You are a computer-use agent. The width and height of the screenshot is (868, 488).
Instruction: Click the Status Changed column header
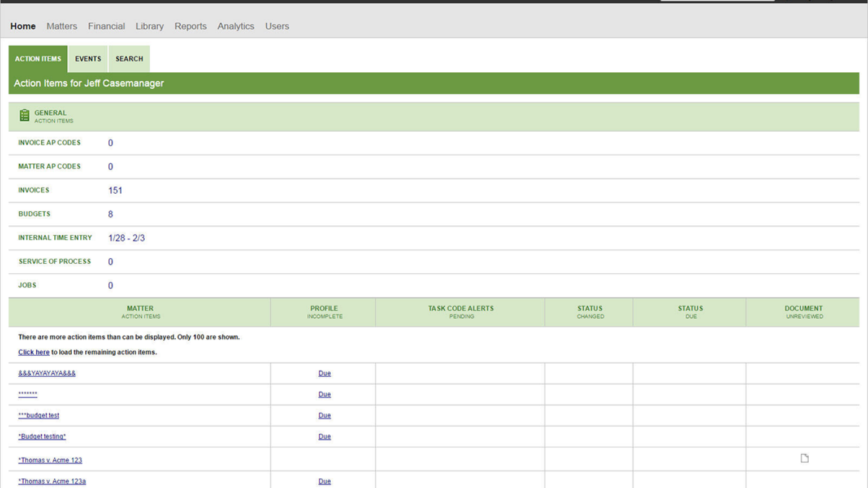point(589,312)
